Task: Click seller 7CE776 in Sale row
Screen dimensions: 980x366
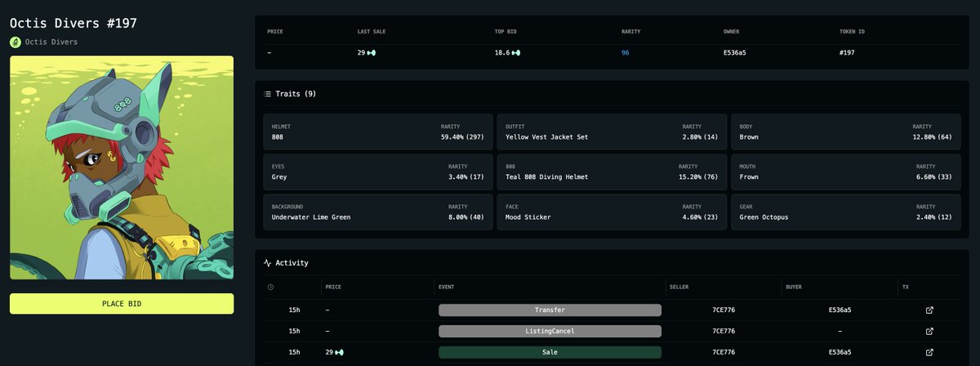Action: (725, 353)
